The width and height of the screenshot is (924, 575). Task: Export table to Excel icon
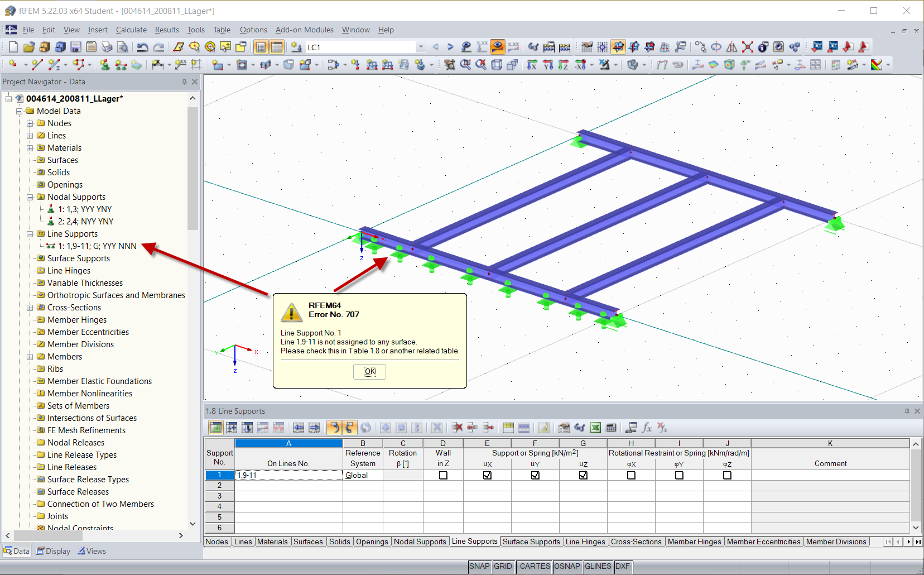595,428
